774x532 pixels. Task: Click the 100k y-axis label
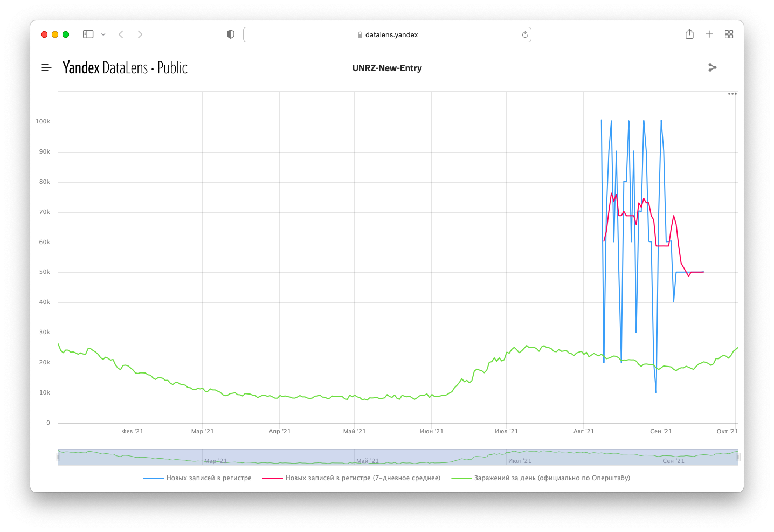[43, 122]
